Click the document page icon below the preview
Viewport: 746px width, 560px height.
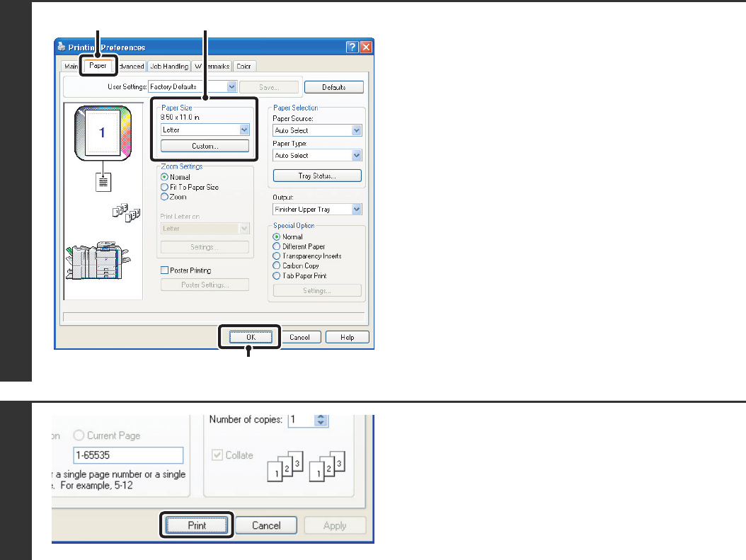click(105, 182)
